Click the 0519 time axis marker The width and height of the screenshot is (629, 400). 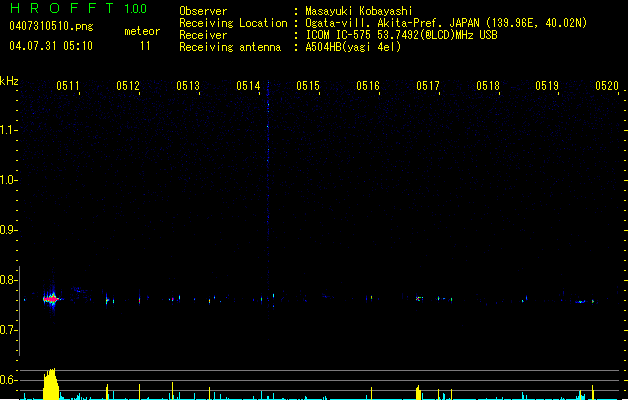click(547, 86)
